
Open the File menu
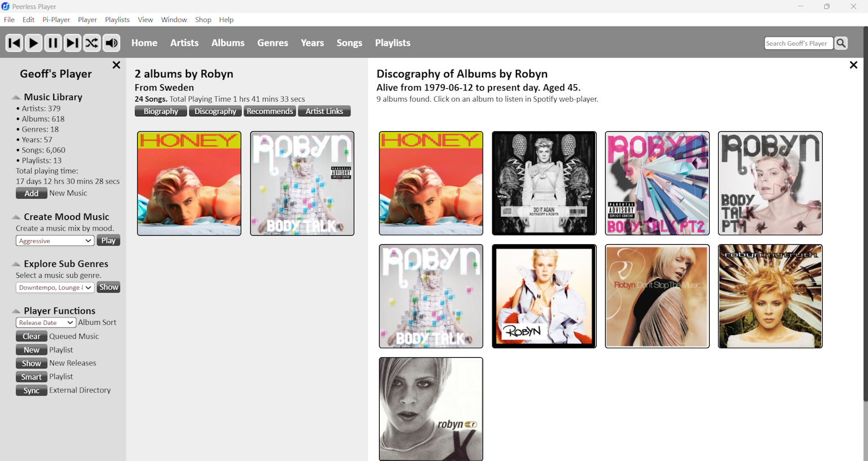tap(9, 20)
